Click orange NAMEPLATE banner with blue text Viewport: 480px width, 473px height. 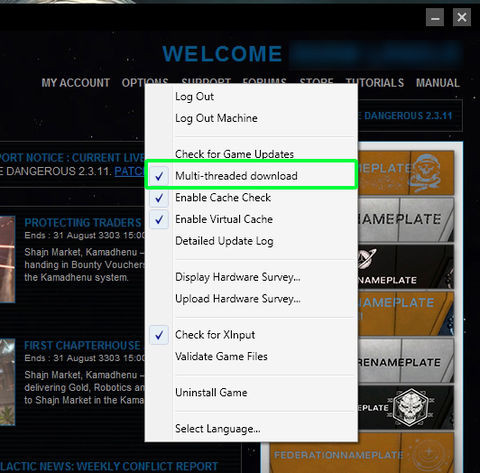(406, 313)
